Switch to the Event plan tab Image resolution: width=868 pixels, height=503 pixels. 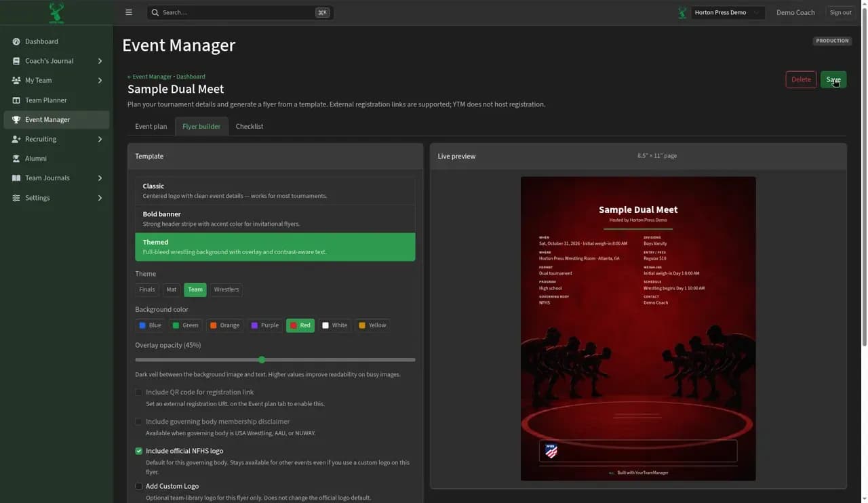[151, 127]
